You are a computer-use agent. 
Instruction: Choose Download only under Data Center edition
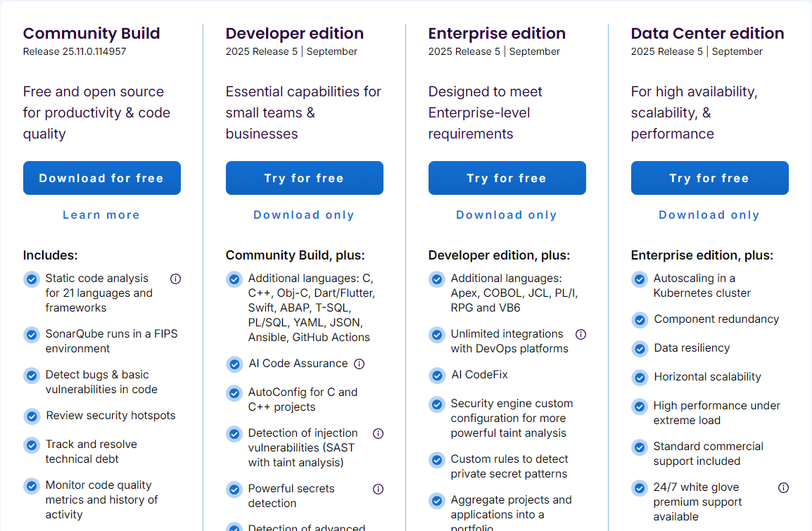[709, 215]
